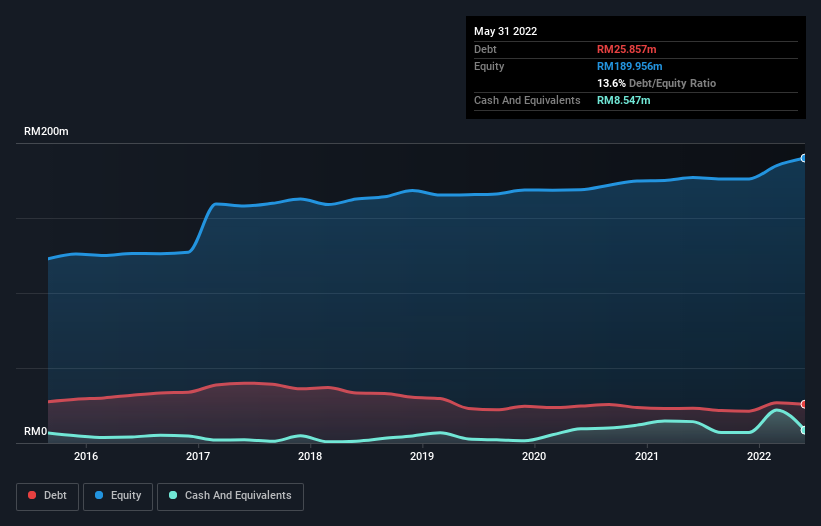This screenshot has width=821, height=526.
Task: Click the 2016 x-axis label
Action: (x=86, y=456)
